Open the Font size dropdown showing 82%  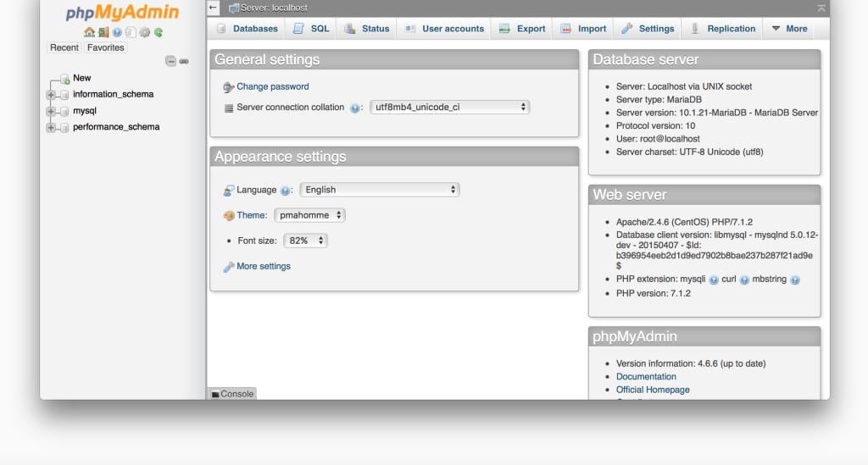click(x=305, y=241)
